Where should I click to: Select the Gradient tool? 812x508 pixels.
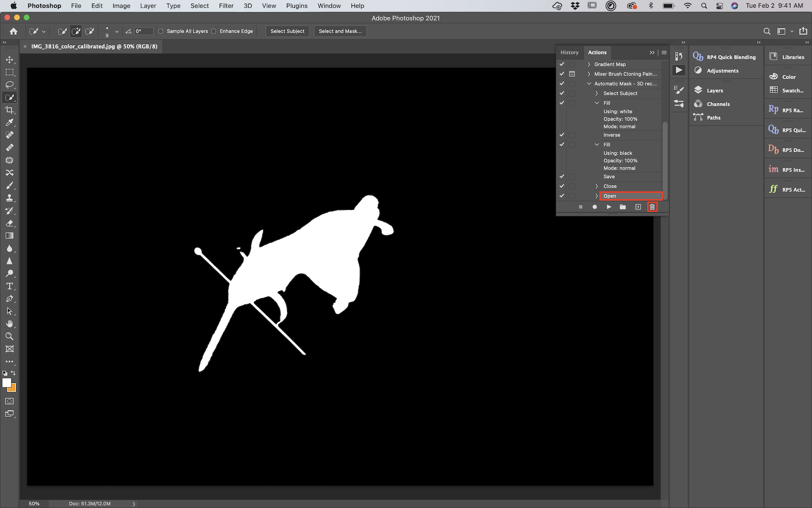pyautogui.click(x=9, y=236)
